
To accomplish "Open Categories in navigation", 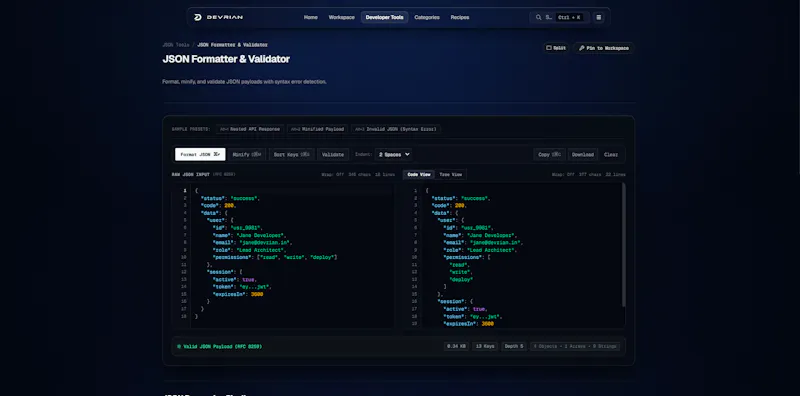I will [427, 17].
